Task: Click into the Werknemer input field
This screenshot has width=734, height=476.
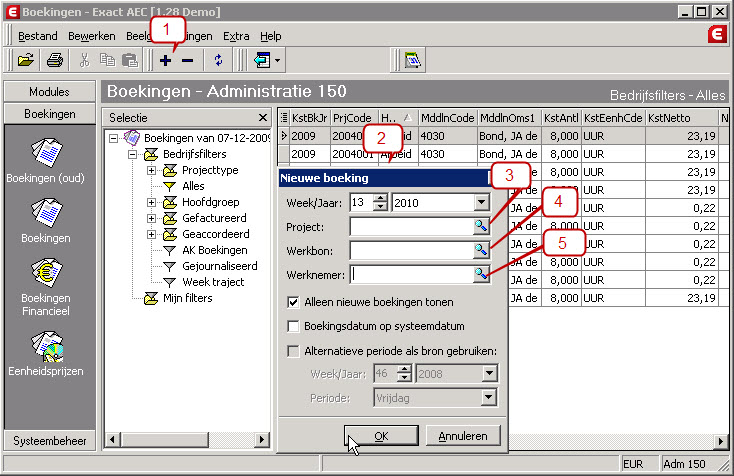Action: coord(411,274)
